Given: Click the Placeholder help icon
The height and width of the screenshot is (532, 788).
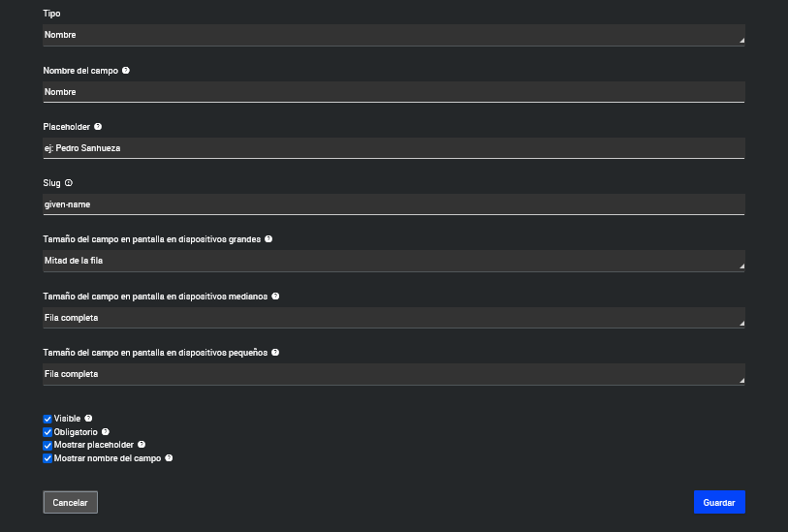Looking at the screenshot, I should 98,126.
